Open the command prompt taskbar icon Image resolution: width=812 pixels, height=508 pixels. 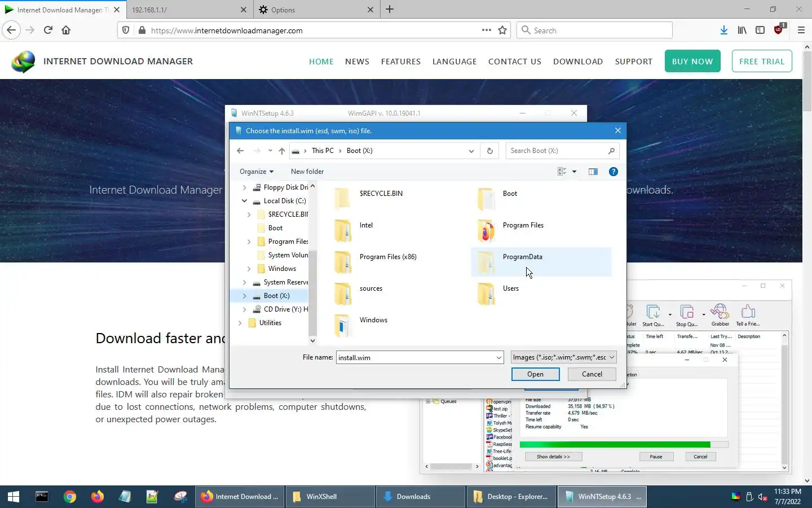click(42, 497)
